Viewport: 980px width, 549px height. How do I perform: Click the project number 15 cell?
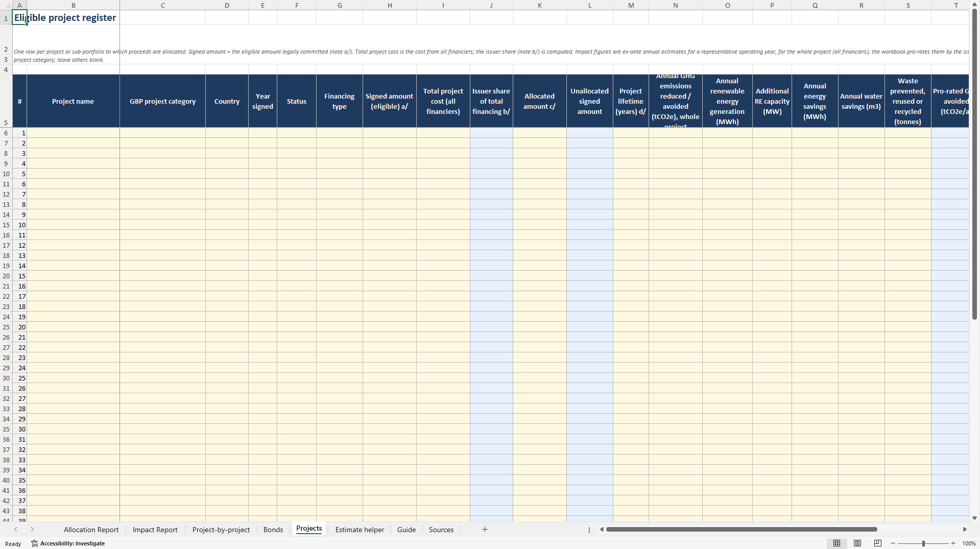pyautogui.click(x=19, y=276)
